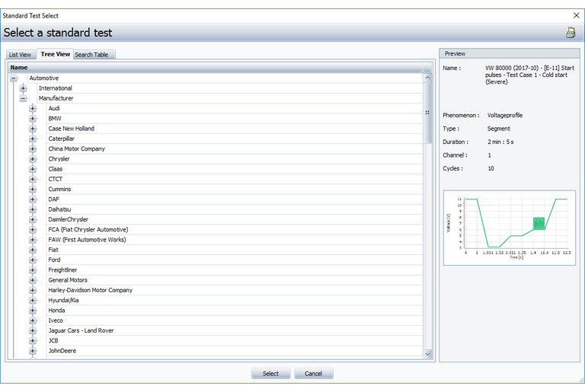585x392 pixels.
Task: Expand the DAF node
Action: 33,199
